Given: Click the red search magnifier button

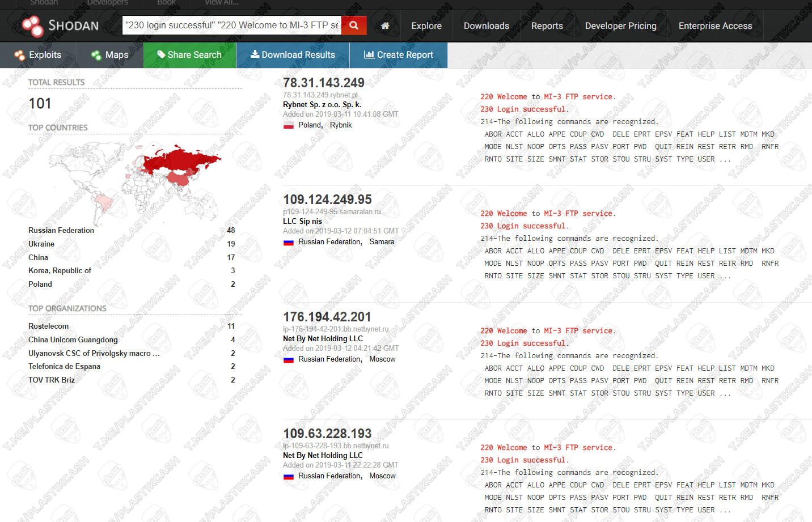Looking at the screenshot, I should click(354, 26).
